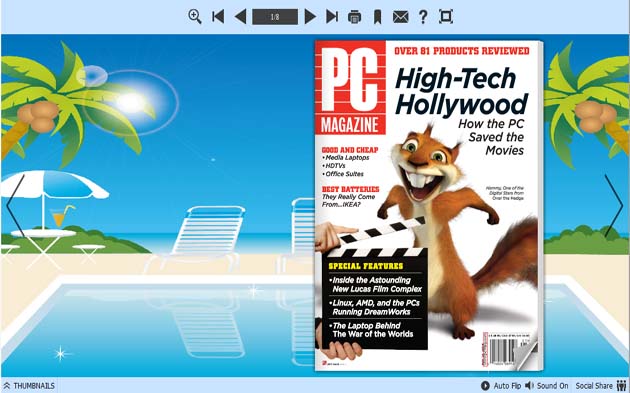Open the Social Share option
The height and width of the screenshot is (393, 630).
pos(594,386)
